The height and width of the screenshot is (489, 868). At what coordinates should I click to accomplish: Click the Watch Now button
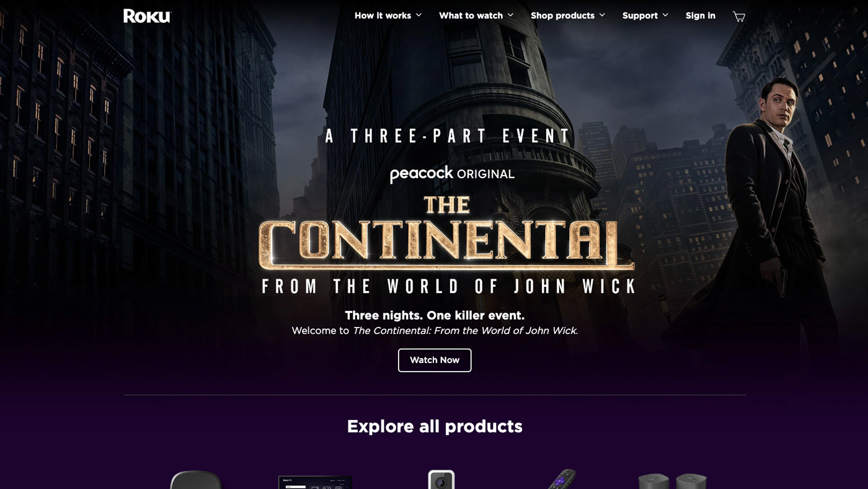pos(435,360)
